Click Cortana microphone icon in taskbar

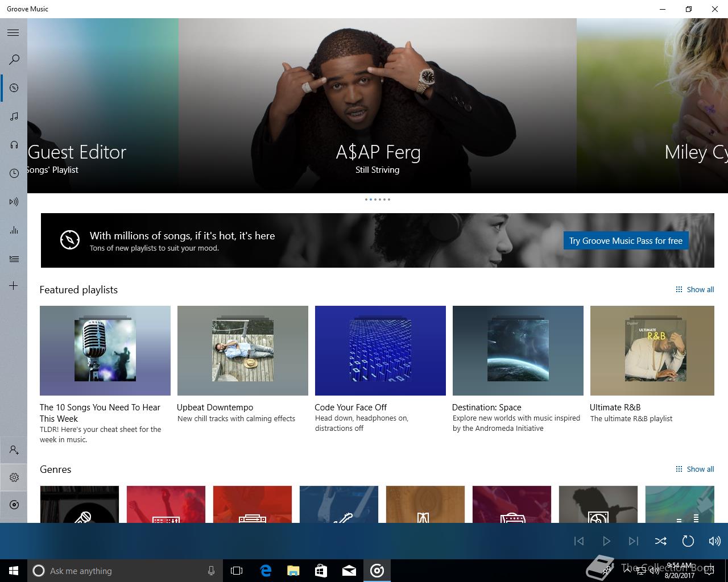211,571
